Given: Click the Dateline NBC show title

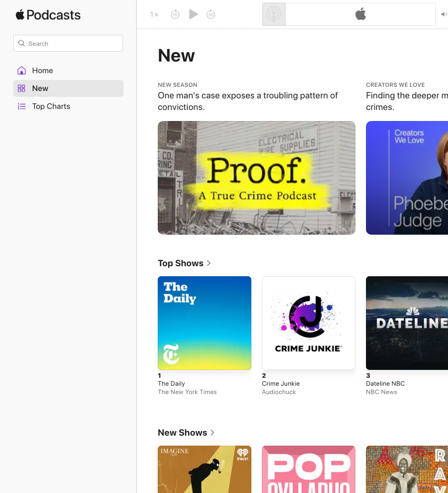Looking at the screenshot, I should [385, 384].
